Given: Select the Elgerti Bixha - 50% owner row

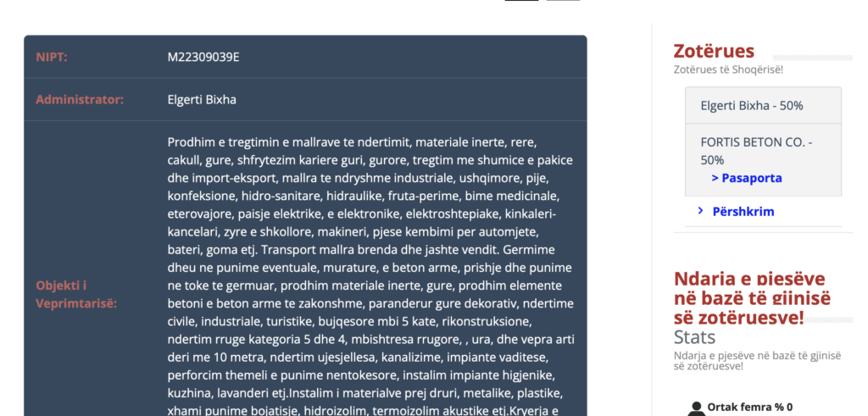Looking at the screenshot, I should pyautogui.click(x=752, y=106).
